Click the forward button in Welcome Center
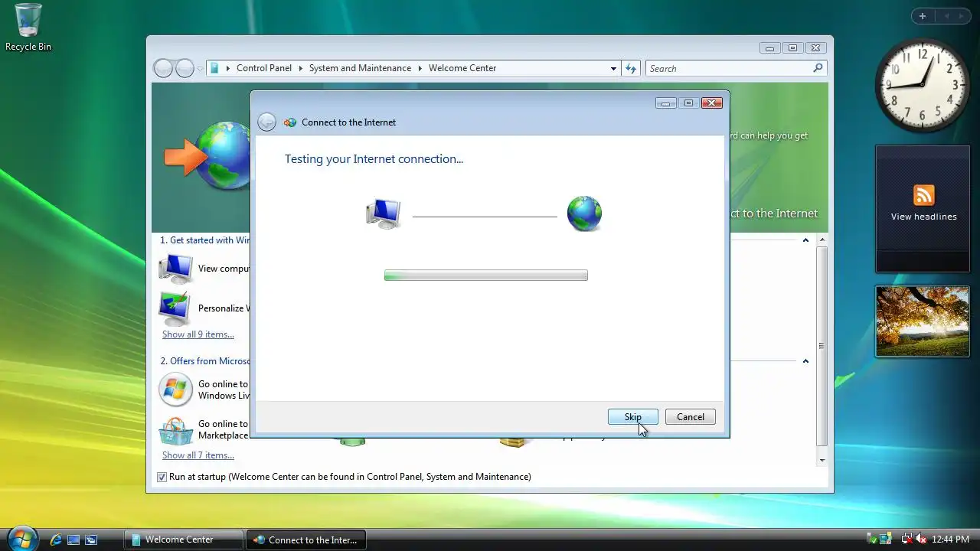Image resolution: width=980 pixels, height=551 pixels. [x=185, y=68]
